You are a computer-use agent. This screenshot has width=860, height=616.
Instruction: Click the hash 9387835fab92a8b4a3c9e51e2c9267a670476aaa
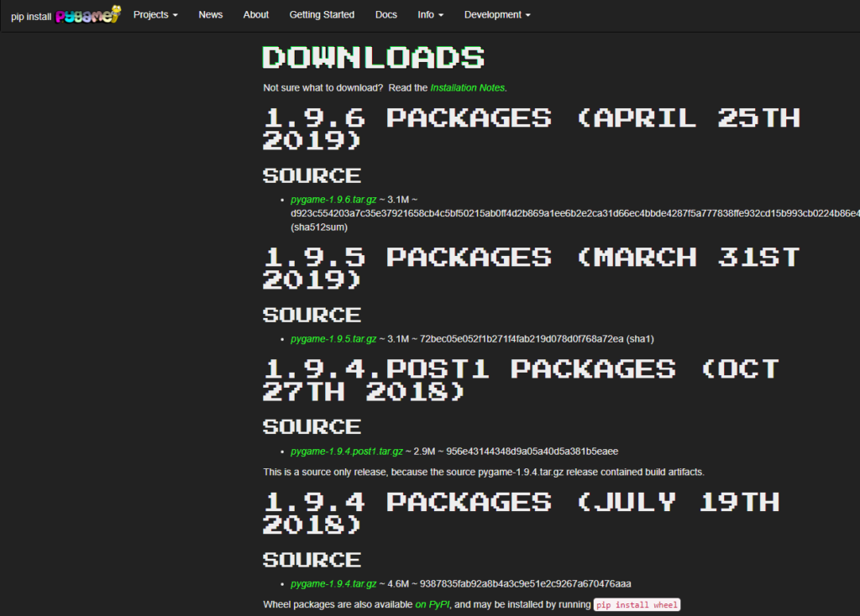(526, 583)
